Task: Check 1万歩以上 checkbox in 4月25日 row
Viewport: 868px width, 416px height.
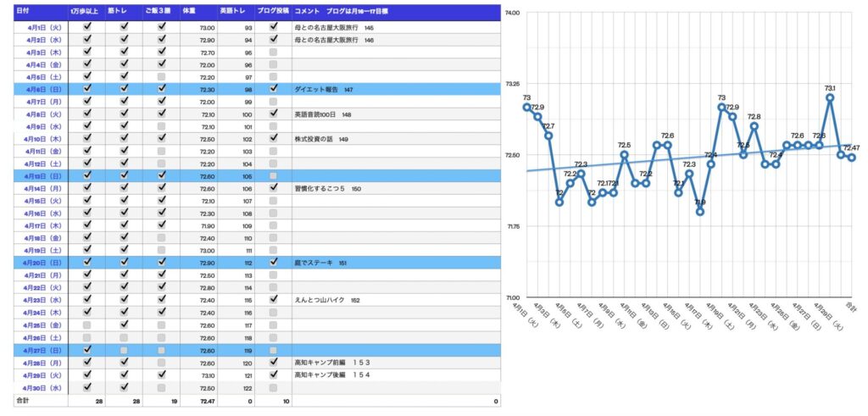Action: point(87,324)
